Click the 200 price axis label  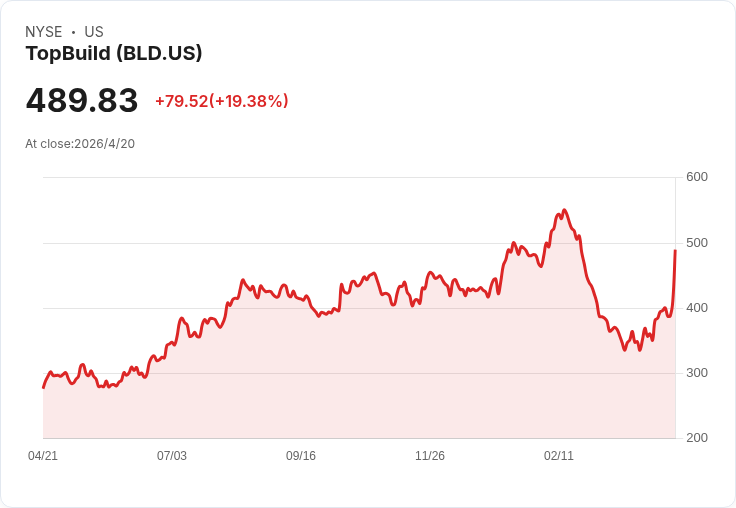coord(697,438)
